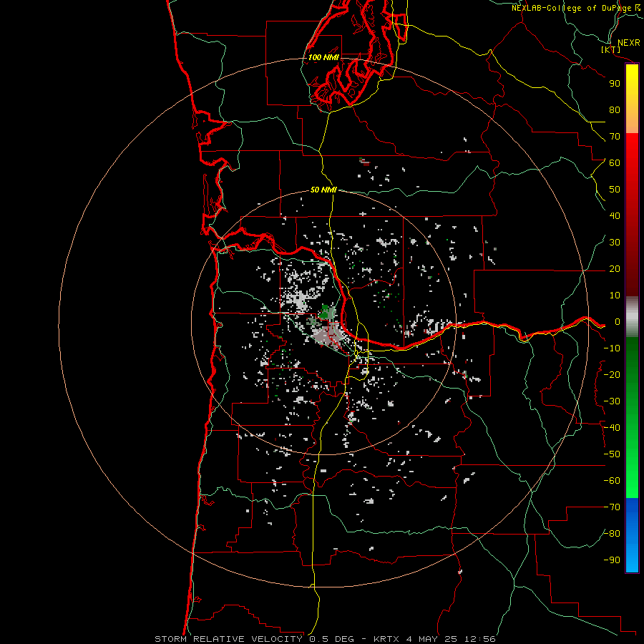Viewport: 644px width, 644px height.
Task: Click the 100 NMI range ring label
Action: coord(323,57)
